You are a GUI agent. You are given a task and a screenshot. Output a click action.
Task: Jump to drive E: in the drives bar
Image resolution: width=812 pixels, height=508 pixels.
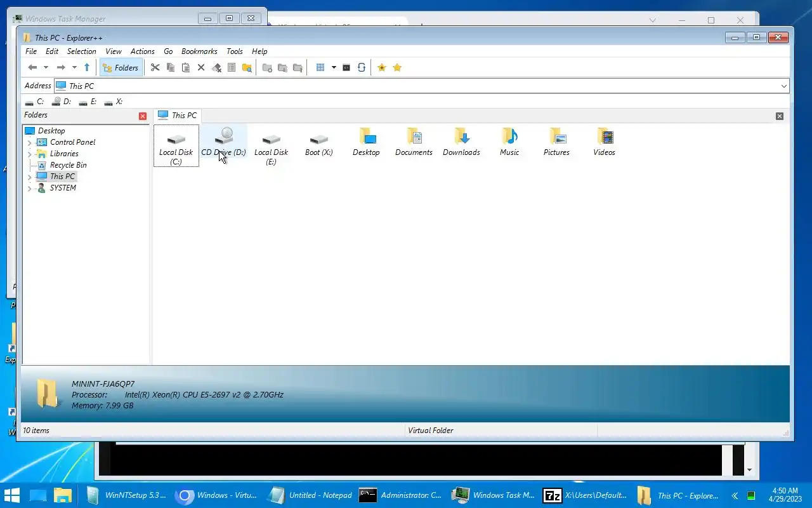click(x=88, y=102)
